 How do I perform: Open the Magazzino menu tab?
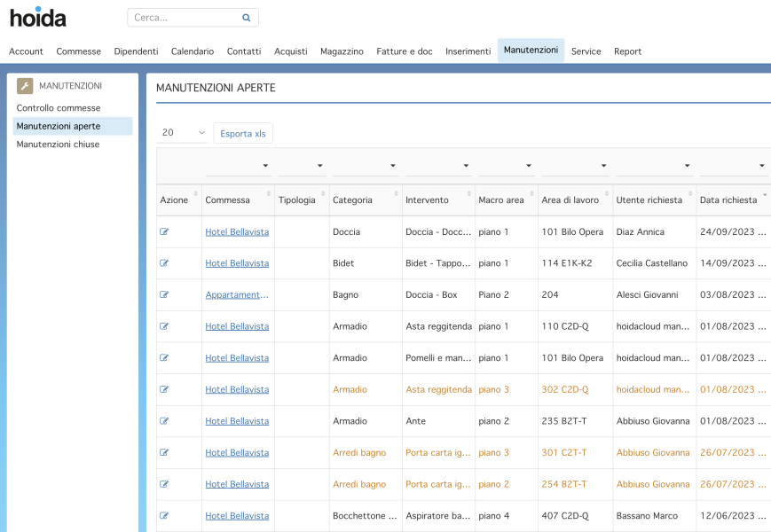click(342, 51)
